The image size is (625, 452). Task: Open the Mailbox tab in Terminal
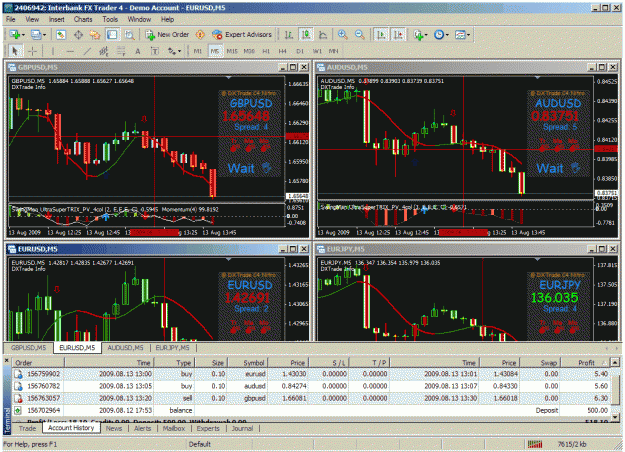[x=174, y=428]
